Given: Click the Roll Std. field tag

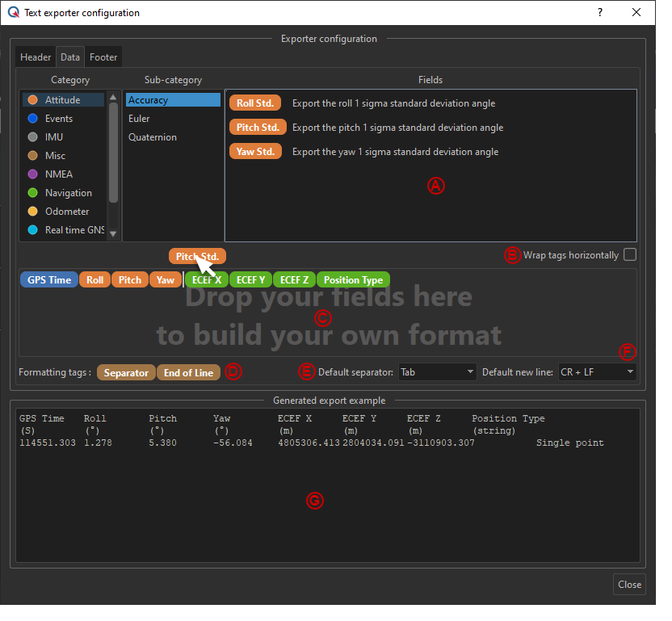Looking at the screenshot, I should pos(255,103).
